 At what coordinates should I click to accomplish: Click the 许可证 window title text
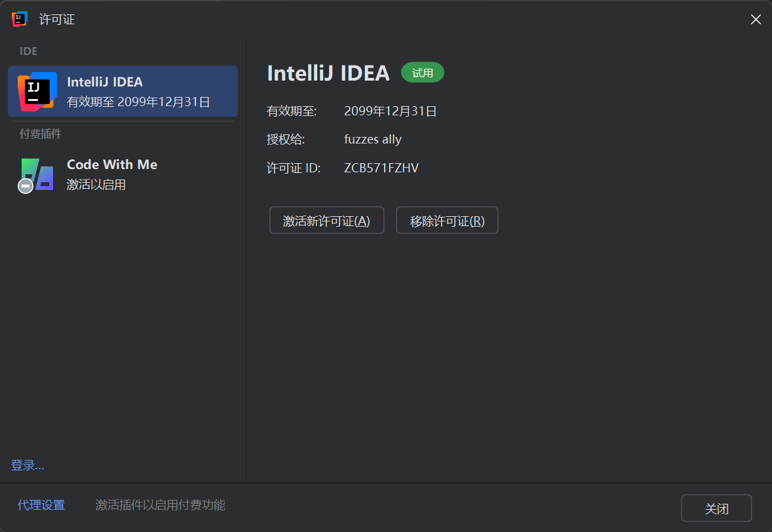57,19
